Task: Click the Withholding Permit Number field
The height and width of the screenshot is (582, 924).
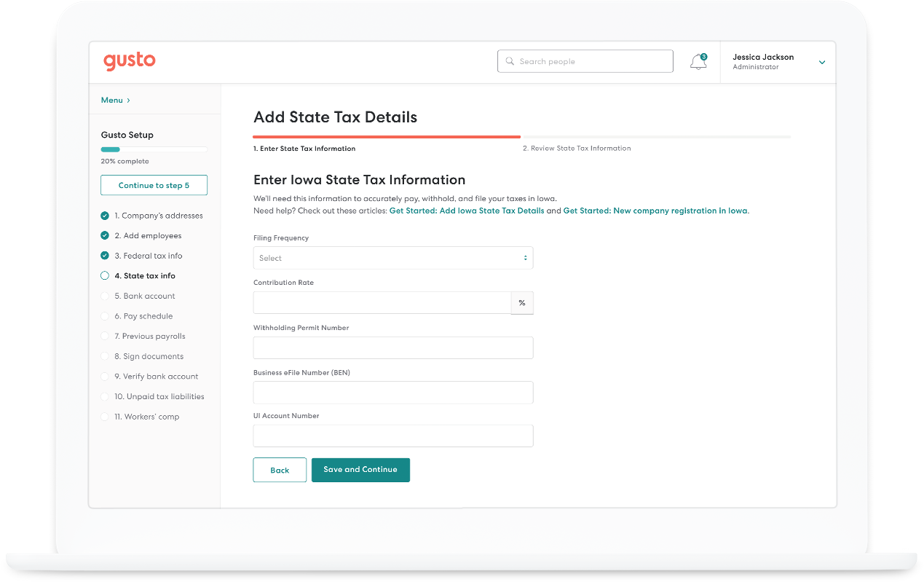Action: point(393,347)
